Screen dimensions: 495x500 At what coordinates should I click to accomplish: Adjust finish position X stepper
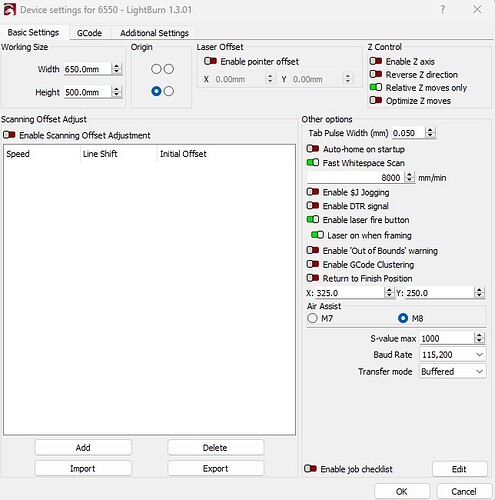pos(389,293)
